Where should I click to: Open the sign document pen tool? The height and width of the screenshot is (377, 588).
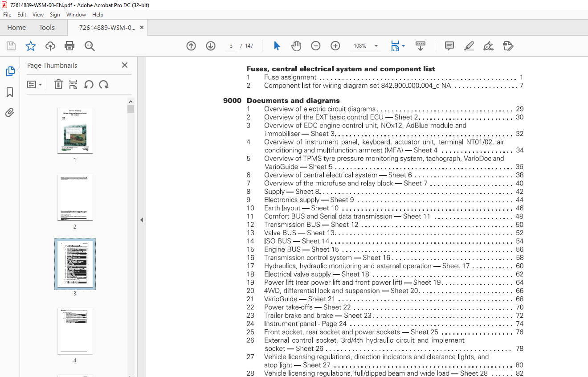pos(488,46)
